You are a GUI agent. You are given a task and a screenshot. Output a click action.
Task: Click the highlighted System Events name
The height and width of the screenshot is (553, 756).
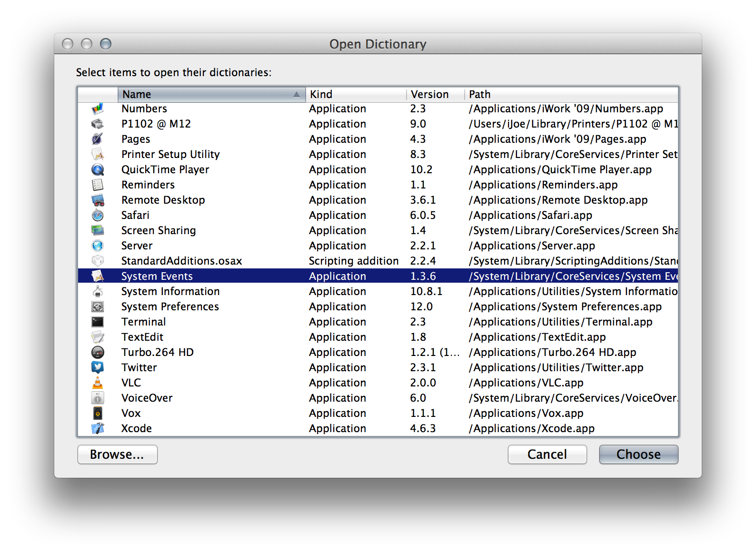[157, 276]
